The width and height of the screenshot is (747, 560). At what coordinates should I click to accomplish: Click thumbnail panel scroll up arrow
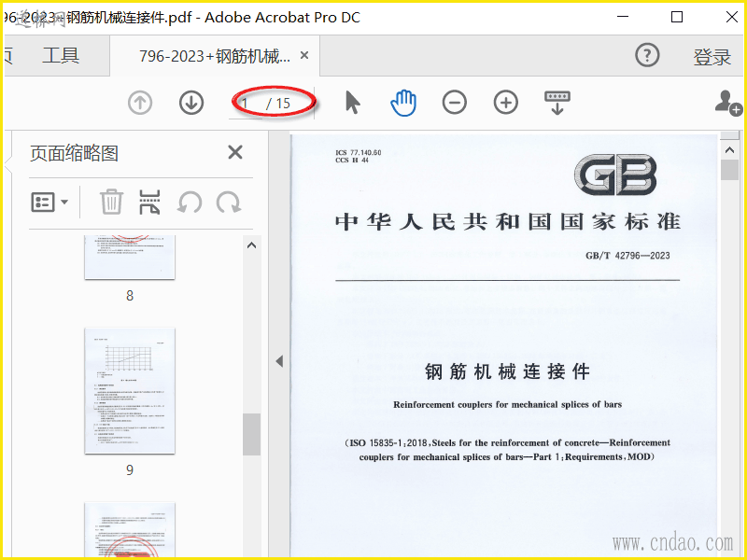click(x=251, y=245)
